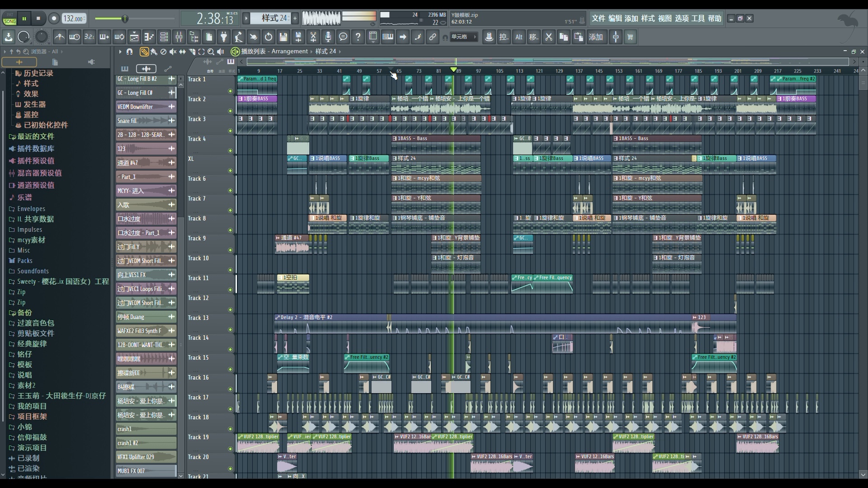Image resolution: width=868 pixels, height=488 pixels.
Task: Select the playback speaker tool in playlist
Action: [221, 52]
